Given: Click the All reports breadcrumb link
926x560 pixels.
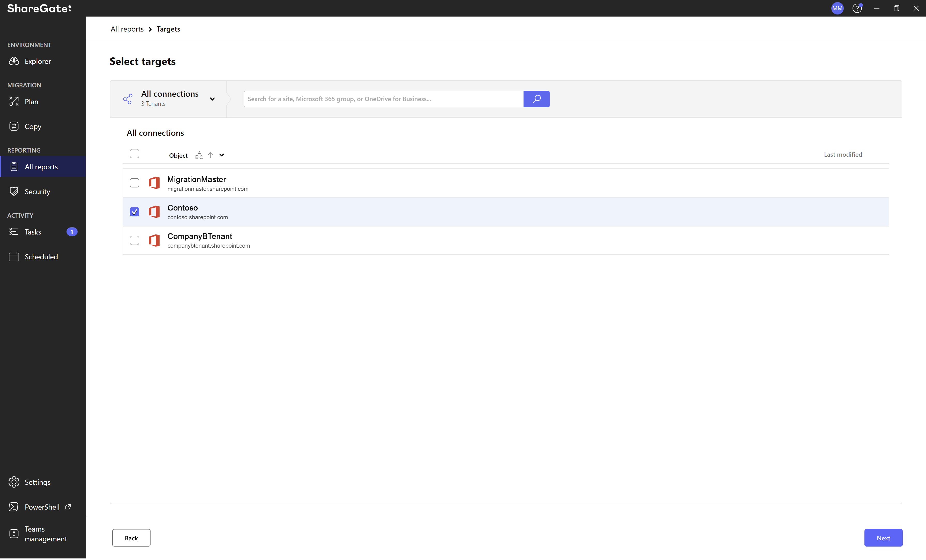Looking at the screenshot, I should click(127, 29).
